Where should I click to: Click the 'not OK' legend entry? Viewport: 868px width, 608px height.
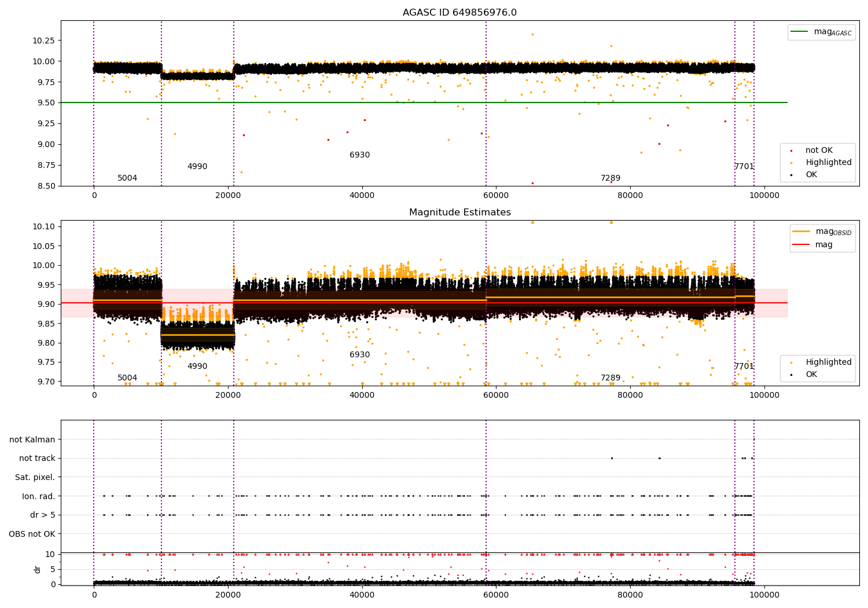click(x=819, y=151)
